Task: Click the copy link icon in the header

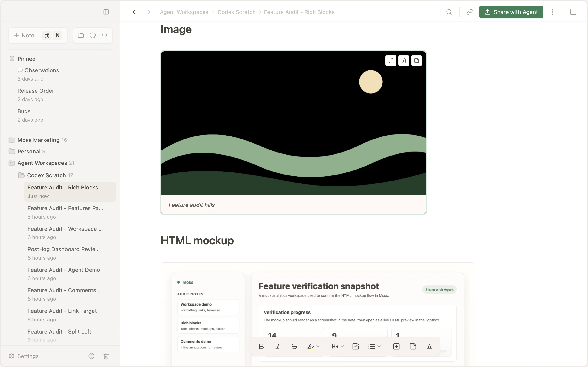Action: pos(469,12)
